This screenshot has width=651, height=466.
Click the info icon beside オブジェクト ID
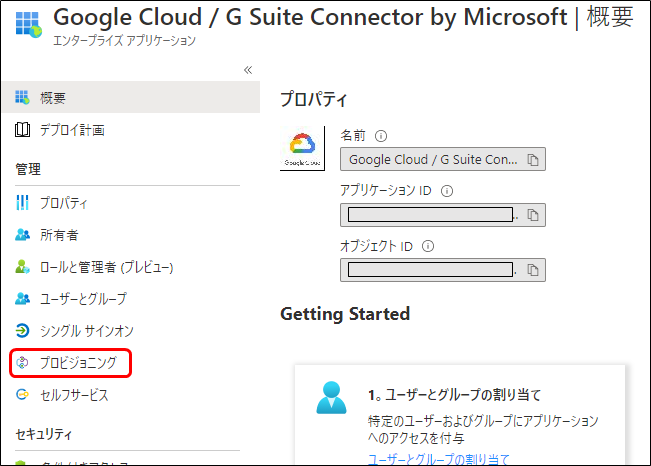(429, 246)
